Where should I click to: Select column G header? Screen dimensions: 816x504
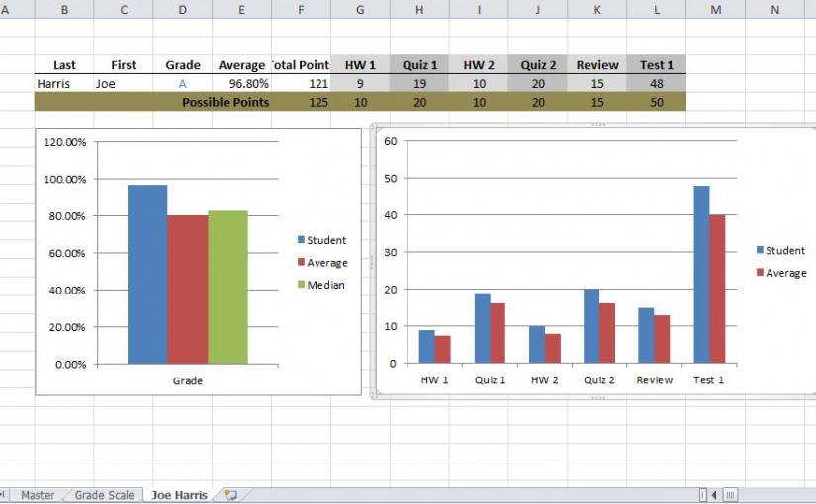(360, 9)
